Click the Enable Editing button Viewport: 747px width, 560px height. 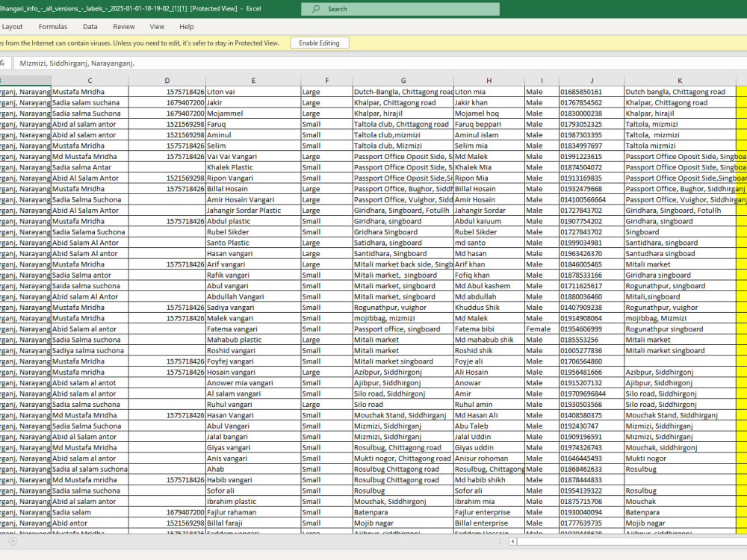pos(319,43)
